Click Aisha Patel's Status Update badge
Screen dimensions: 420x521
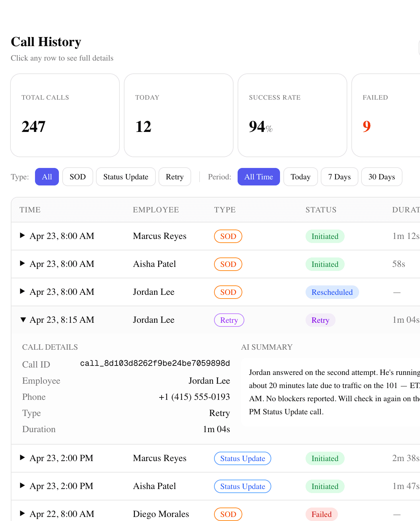pyautogui.click(x=243, y=486)
